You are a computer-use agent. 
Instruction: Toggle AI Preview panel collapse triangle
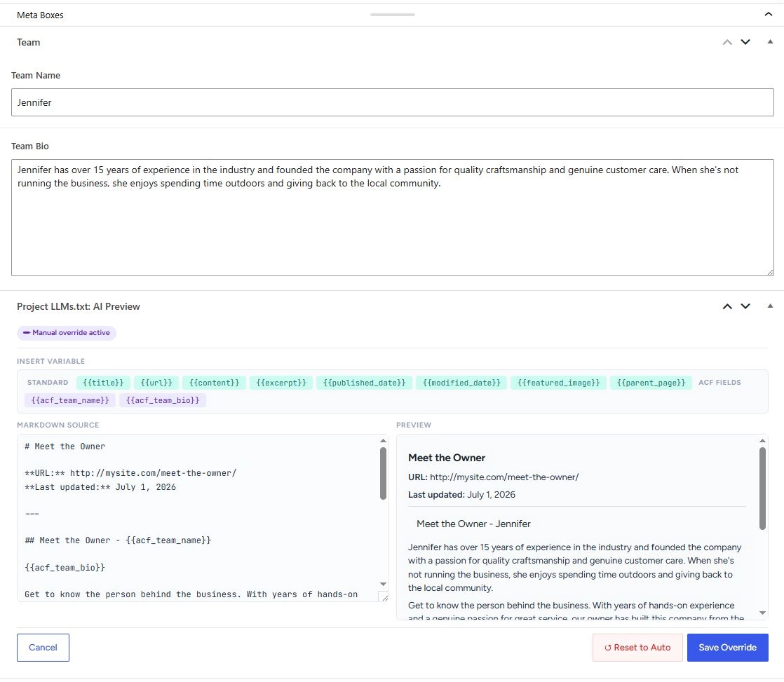[770, 306]
